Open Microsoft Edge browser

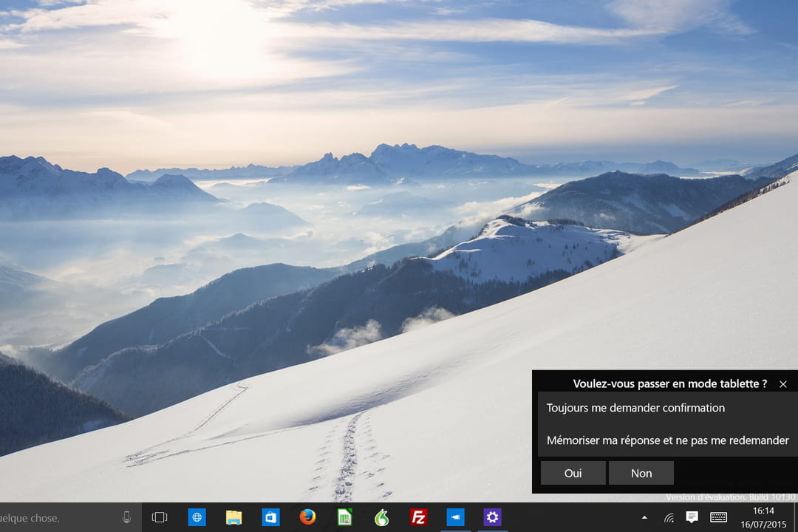pos(197,517)
